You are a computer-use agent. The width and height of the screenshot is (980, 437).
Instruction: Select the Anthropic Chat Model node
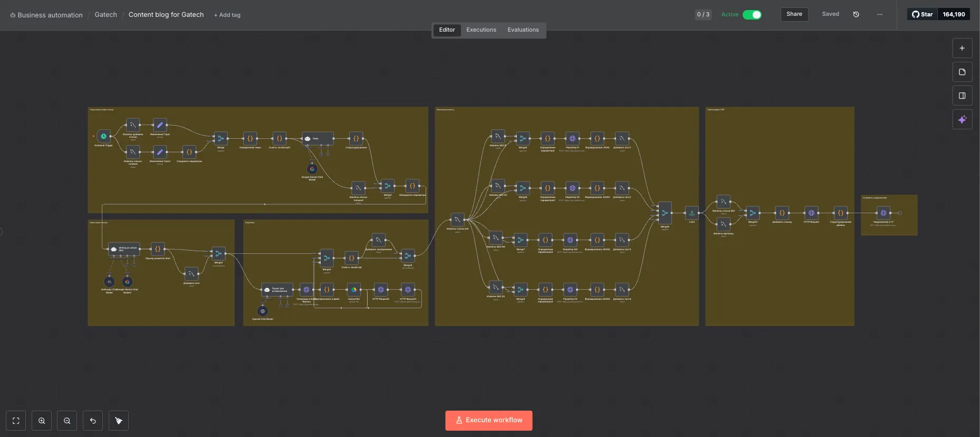pos(109,282)
